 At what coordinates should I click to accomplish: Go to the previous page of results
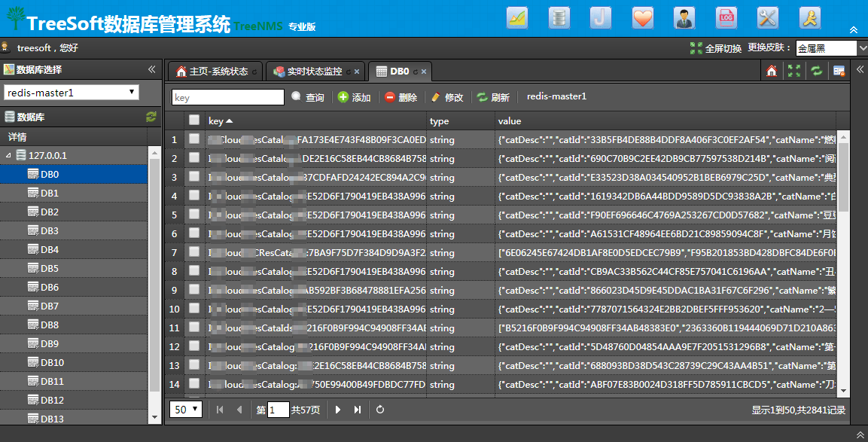coord(239,410)
